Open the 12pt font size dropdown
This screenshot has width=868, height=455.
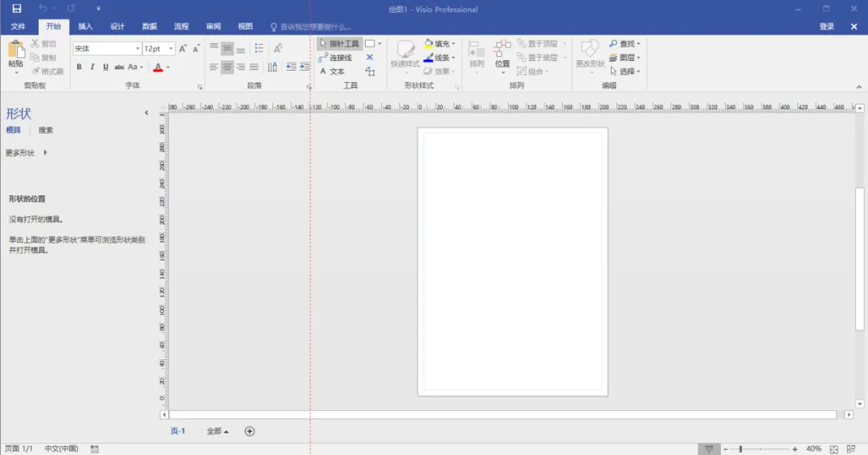pyautogui.click(x=158, y=49)
